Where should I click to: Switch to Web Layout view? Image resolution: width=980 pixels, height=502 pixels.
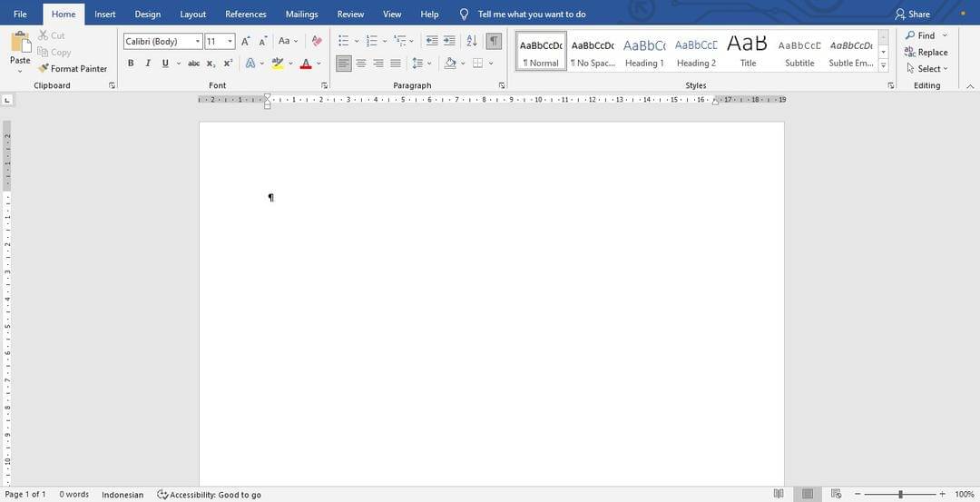(x=837, y=494)
